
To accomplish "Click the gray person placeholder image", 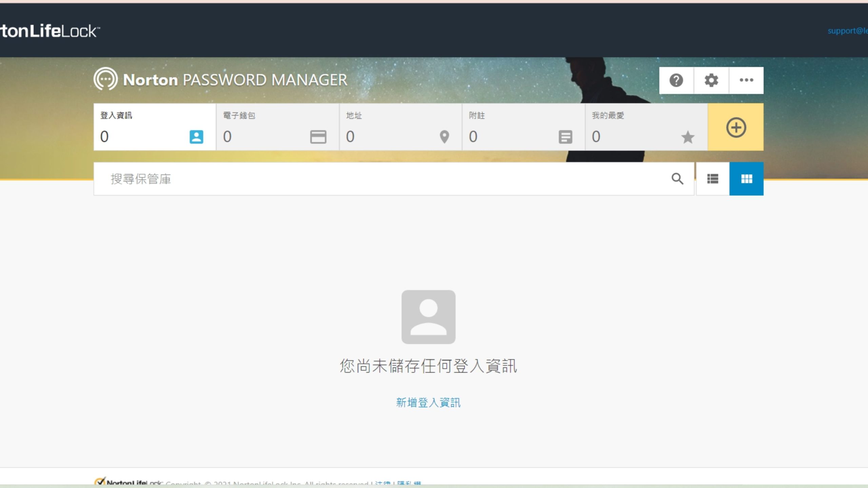I will [x=428, y=317].
